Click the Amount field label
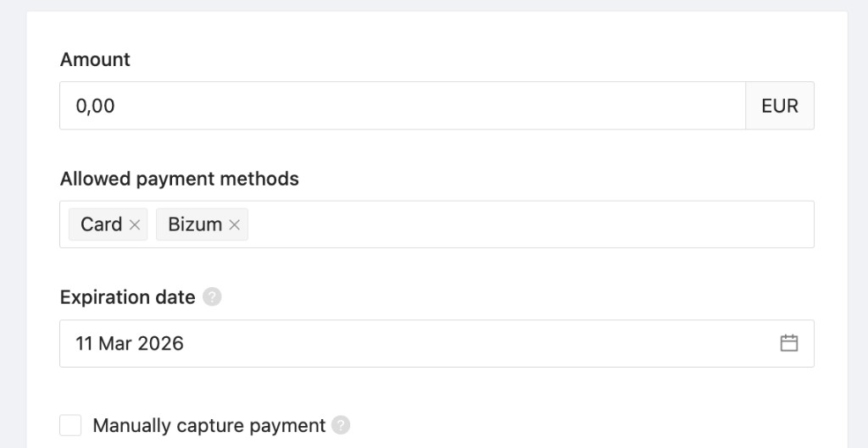Screen dimensions: 868x448 pyautogui.click(x=95, y=59)
